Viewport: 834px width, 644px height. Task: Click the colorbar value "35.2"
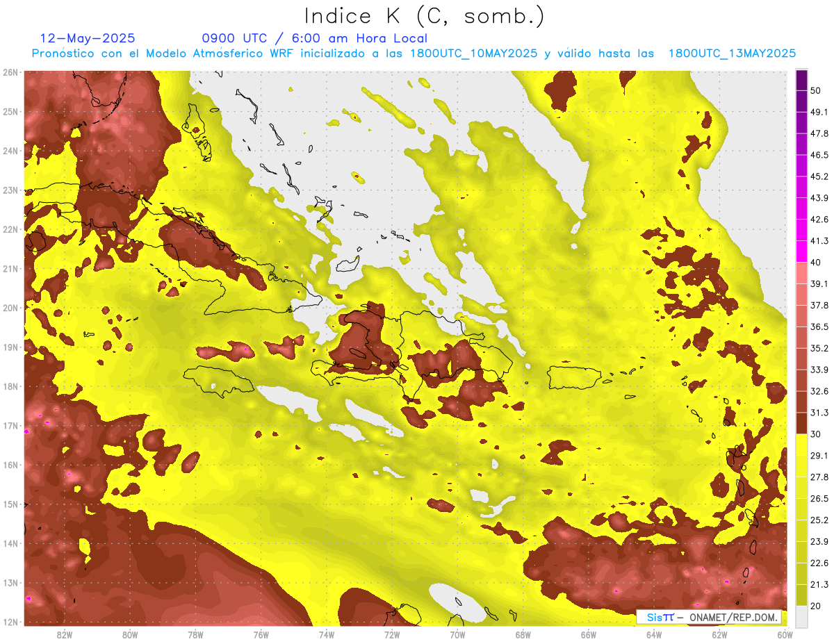click(819, 348)
